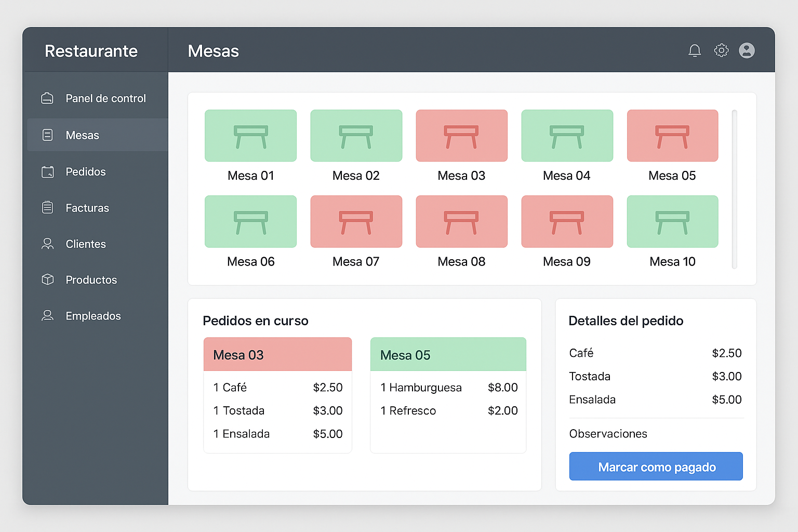Select the red Mesa 09 table tile
This screenshot has height=532, width=798.
point(567,221)
